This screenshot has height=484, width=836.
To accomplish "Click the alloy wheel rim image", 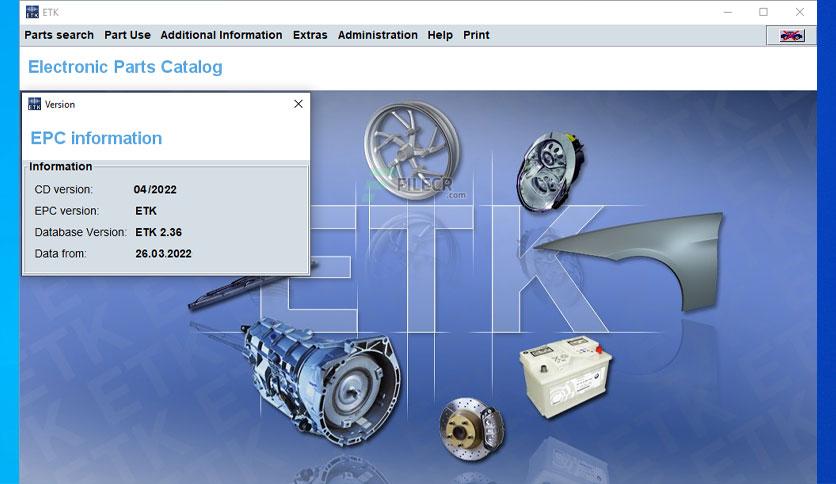I will pyautogui.click(x=411, y=151).
